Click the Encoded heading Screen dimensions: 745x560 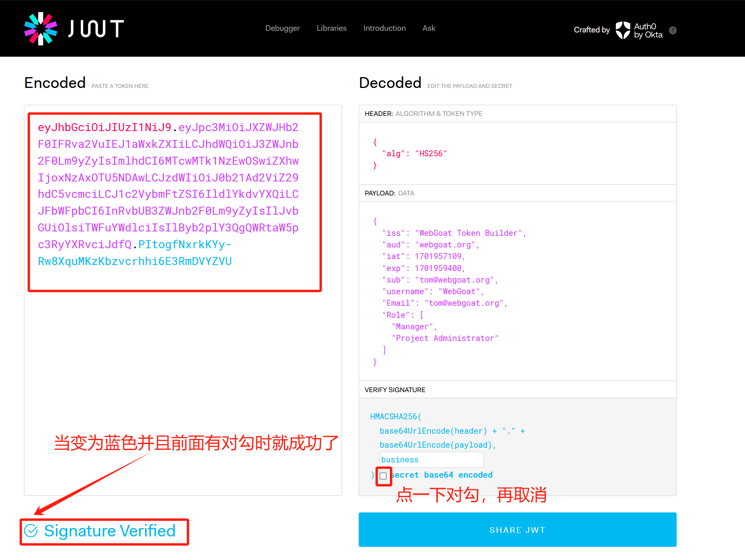[55, 83]
